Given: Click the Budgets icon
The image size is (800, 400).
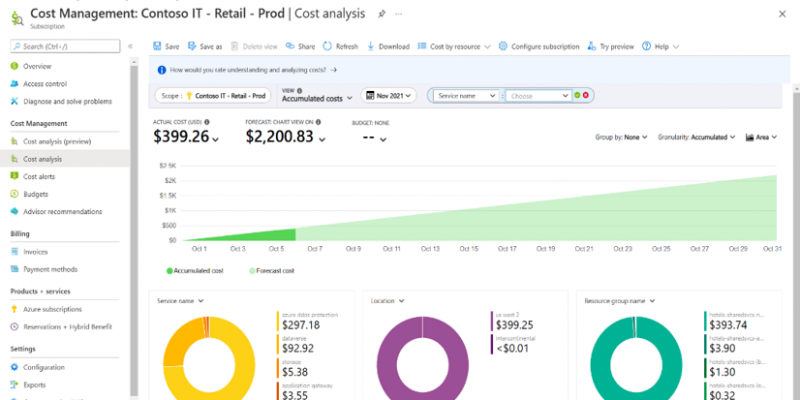Looking at the screenshot, I should click(15, 194).
